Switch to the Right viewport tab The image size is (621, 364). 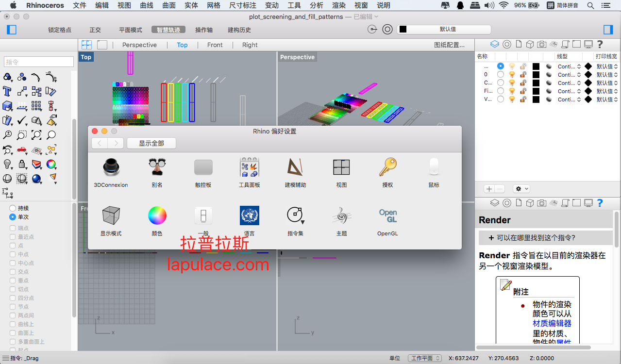point(250,45)
